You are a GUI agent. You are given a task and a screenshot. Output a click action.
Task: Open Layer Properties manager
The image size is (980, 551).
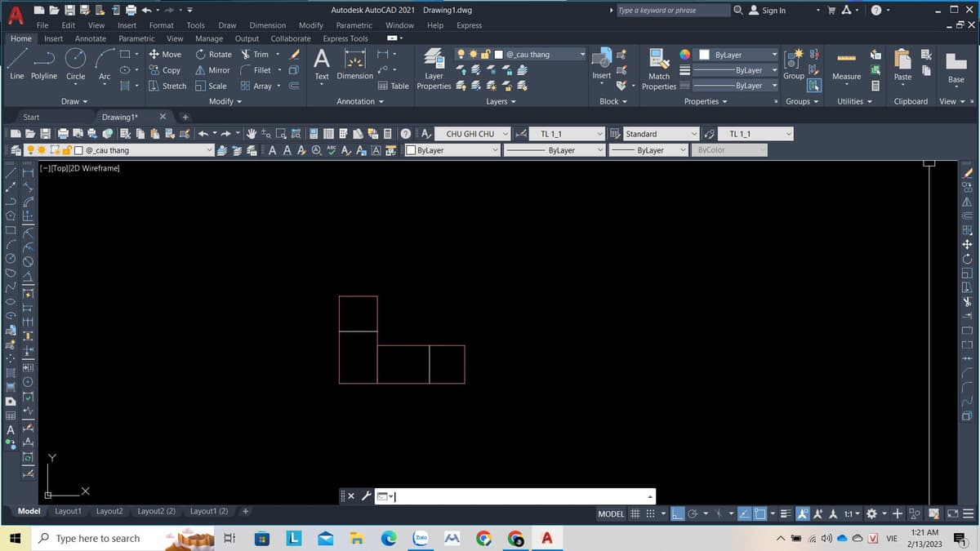[434, 69]
